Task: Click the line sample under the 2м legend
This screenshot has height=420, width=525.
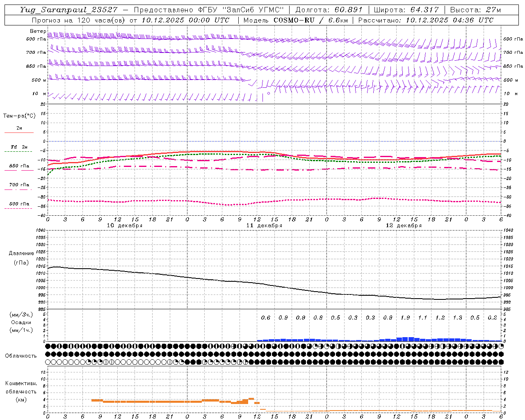Action: point(19,132)
